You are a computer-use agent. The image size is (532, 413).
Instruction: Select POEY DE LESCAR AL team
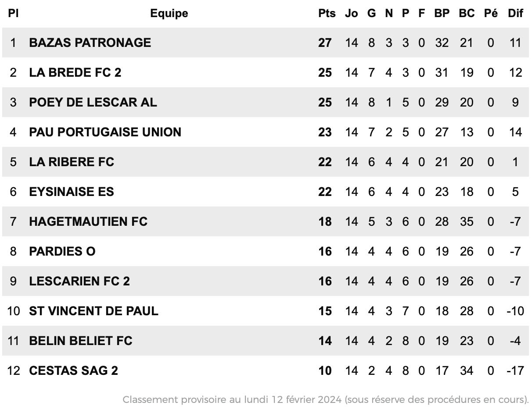click(93, 102)
